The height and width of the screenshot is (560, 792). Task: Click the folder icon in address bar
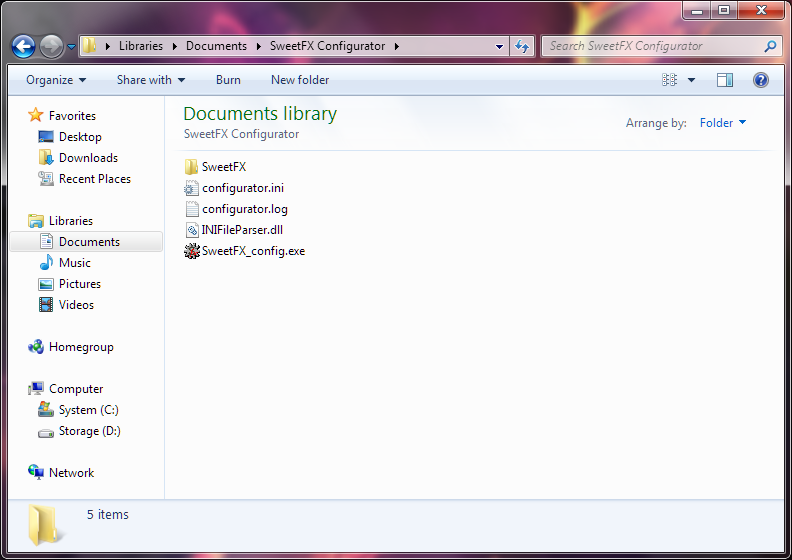pos(89,45)
